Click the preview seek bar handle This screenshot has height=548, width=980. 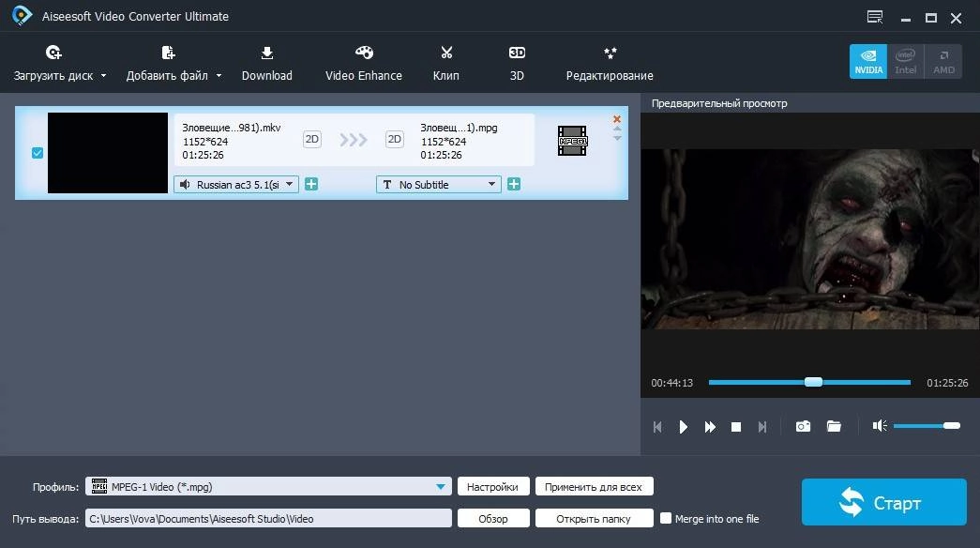pos(813,382)
